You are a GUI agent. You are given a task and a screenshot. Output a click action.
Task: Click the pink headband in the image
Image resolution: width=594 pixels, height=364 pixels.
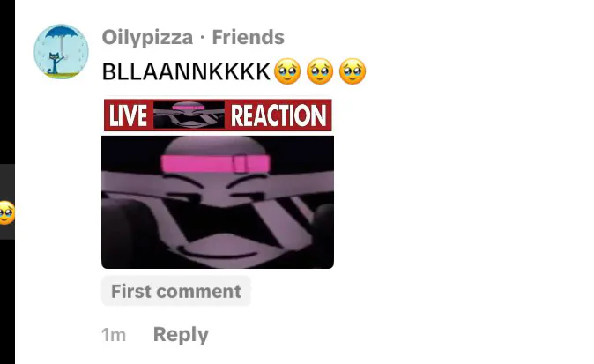(215, 164)
